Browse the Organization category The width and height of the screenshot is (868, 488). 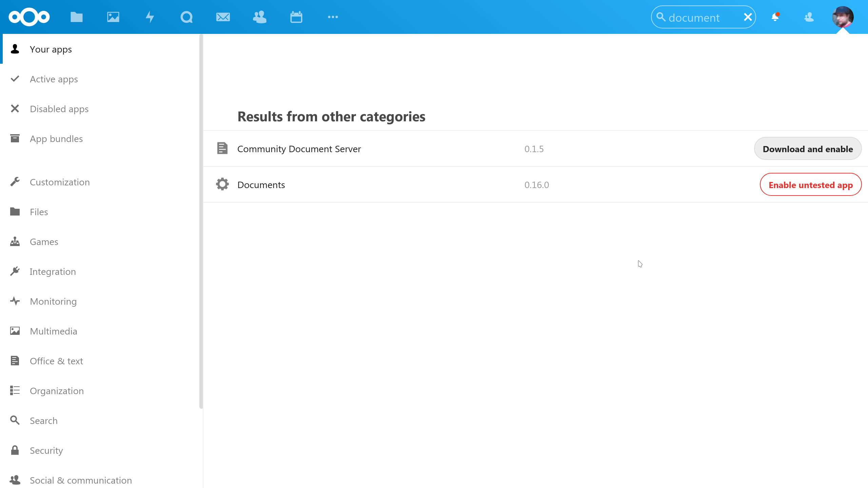101,391
